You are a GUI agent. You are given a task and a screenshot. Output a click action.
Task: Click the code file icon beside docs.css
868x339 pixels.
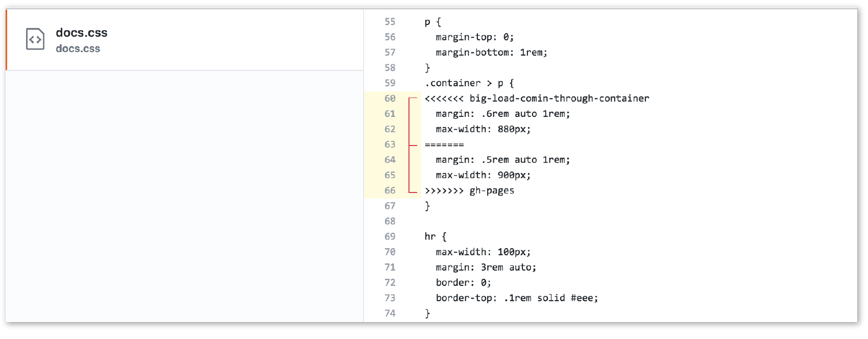point(35,39)
